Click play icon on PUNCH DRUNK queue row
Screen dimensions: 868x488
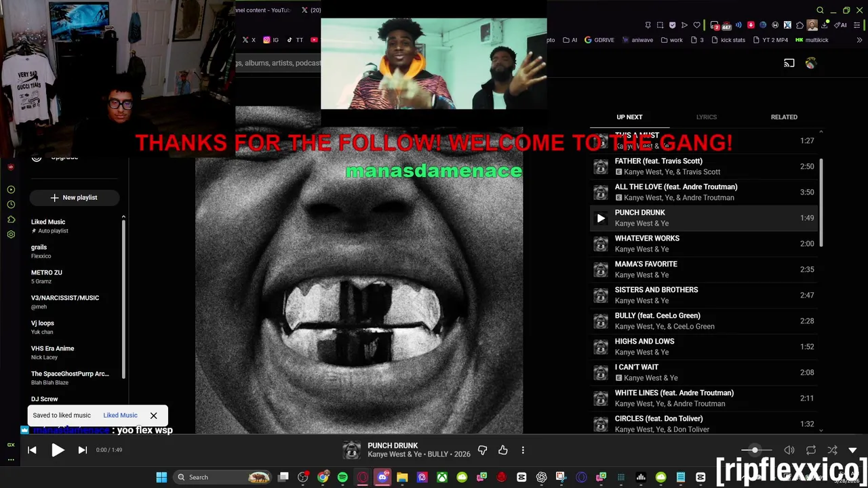[601, 218]
